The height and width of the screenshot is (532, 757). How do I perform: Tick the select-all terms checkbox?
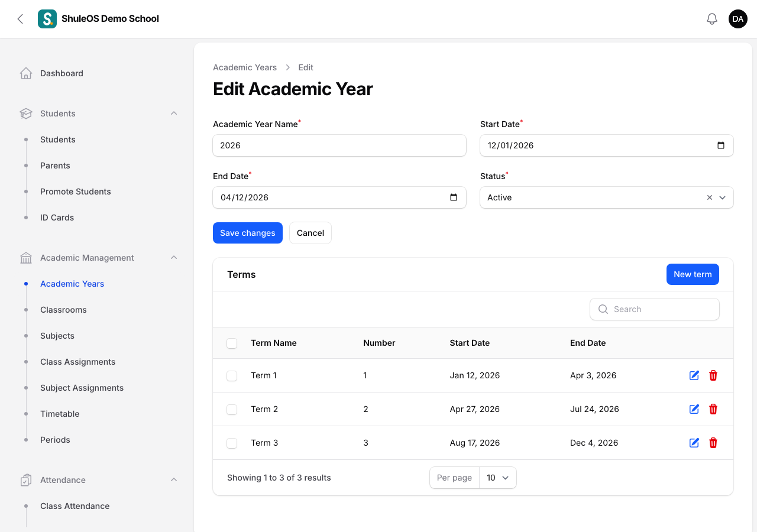(x=232, y=343)
